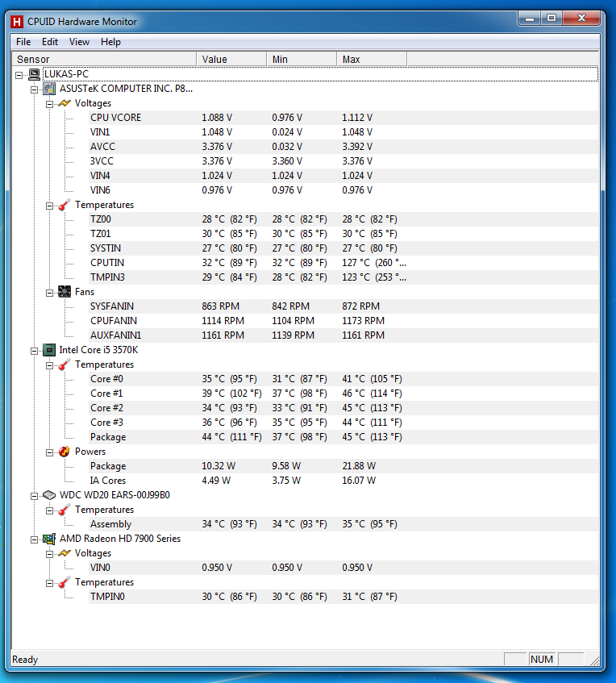Click the ASUSTeK motherboard icon
The width and height of the screenshot is (616, 683).
click(x=49, y=89)
